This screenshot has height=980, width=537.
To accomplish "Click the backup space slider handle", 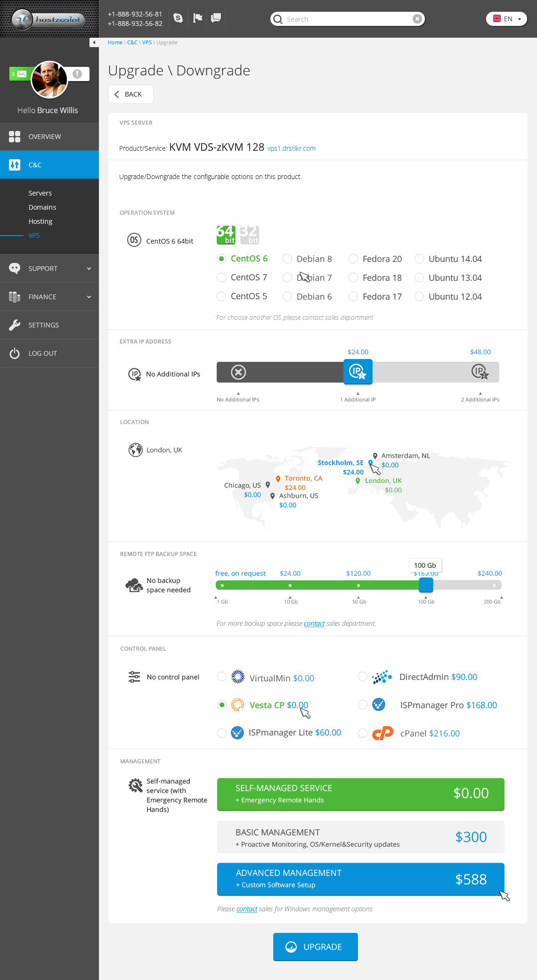I will (426, 585).
